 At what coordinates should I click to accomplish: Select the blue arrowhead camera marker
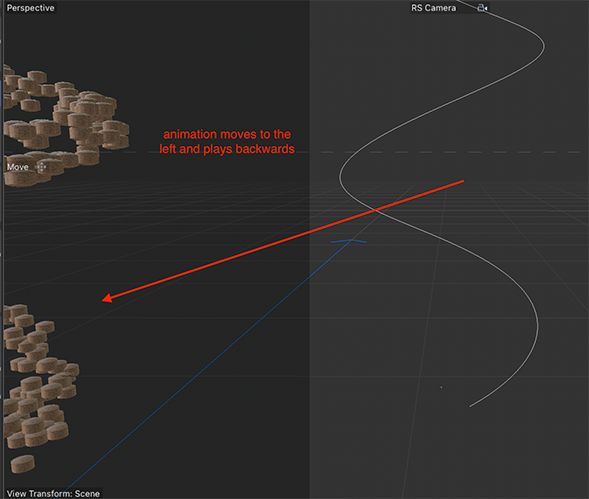click(x=349, y=241)
